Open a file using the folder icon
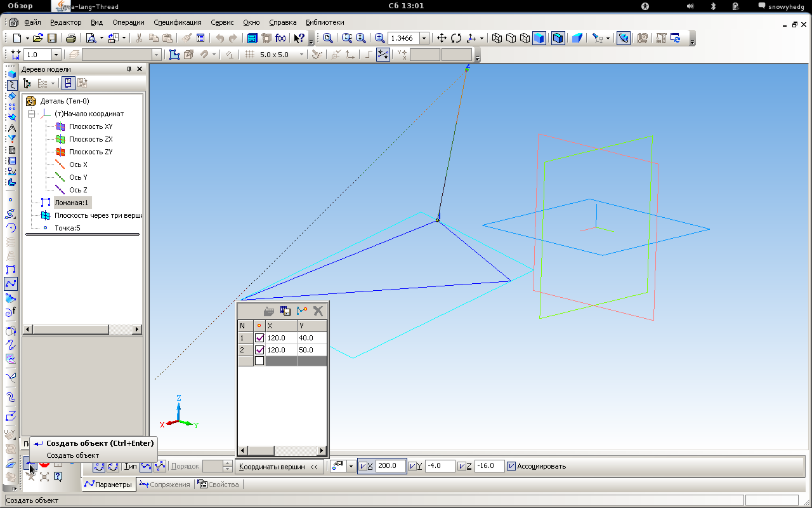Viewport: 812px width, 508px height. coord(38,38)
